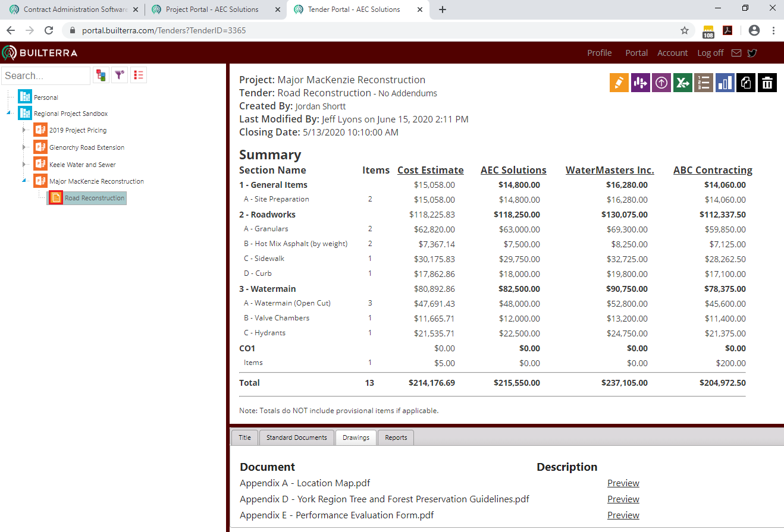This screenshot has width=784, height=532.
Task: Open the blue bar chart icon
Action: tap(725, 83)
